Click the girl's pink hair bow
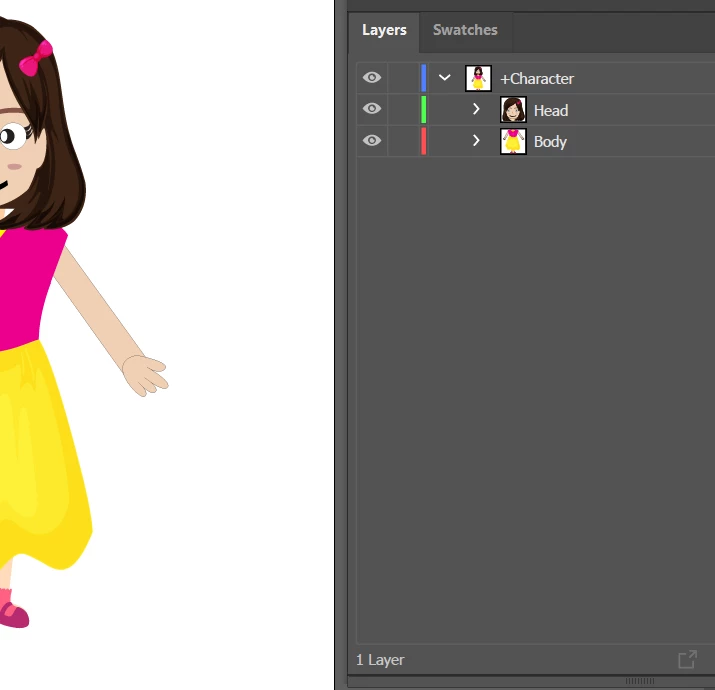 pos(36,58)
